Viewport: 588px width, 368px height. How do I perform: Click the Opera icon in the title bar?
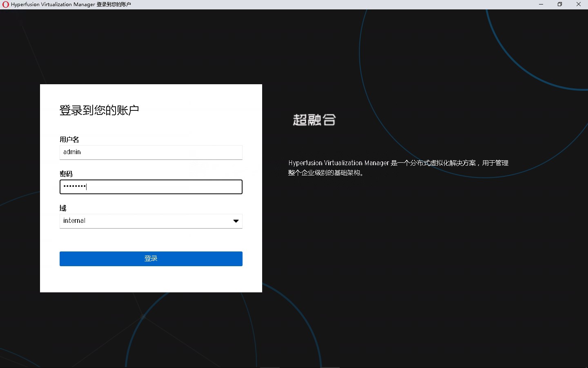[x=5, y=4]
